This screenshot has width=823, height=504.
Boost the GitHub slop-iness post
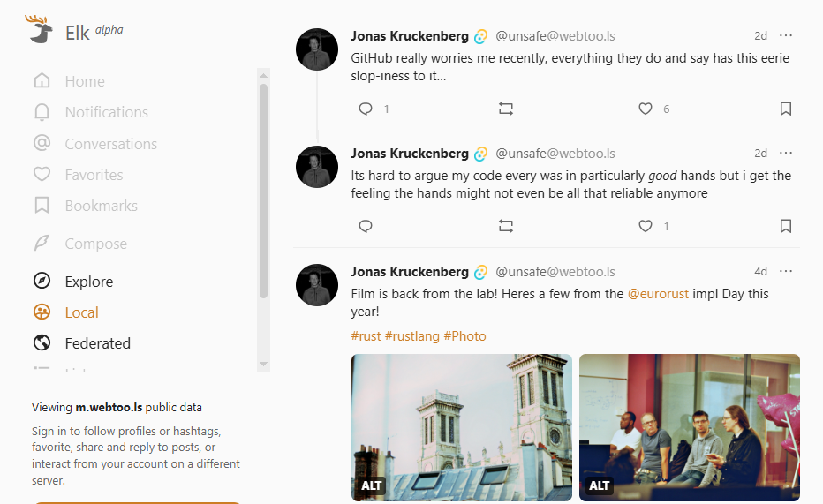(505, 109)
